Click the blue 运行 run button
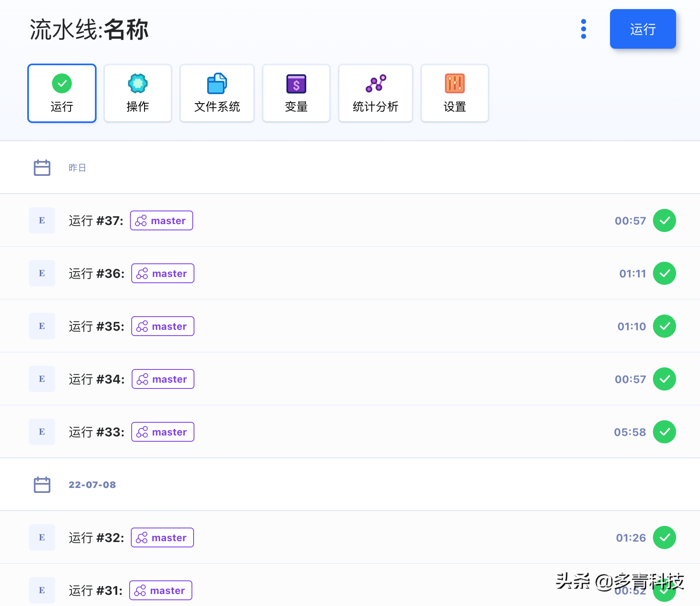This screenshot has height=606, width=700. (x=643, y=29)
